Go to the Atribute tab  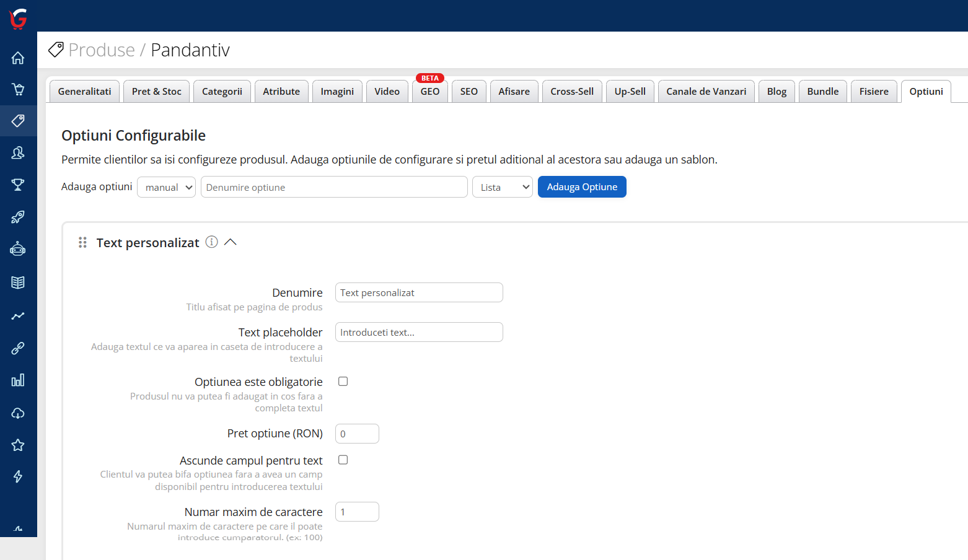(281, 91)
